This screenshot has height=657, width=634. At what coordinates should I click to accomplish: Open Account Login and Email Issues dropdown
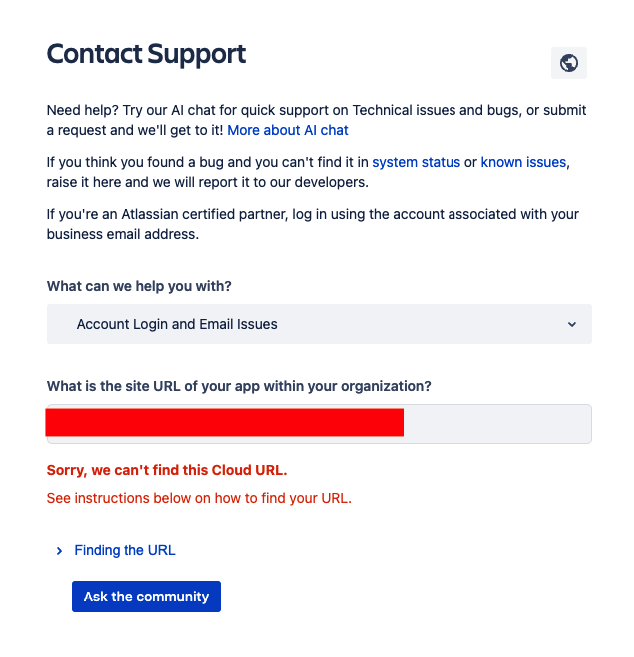point(319,324)
